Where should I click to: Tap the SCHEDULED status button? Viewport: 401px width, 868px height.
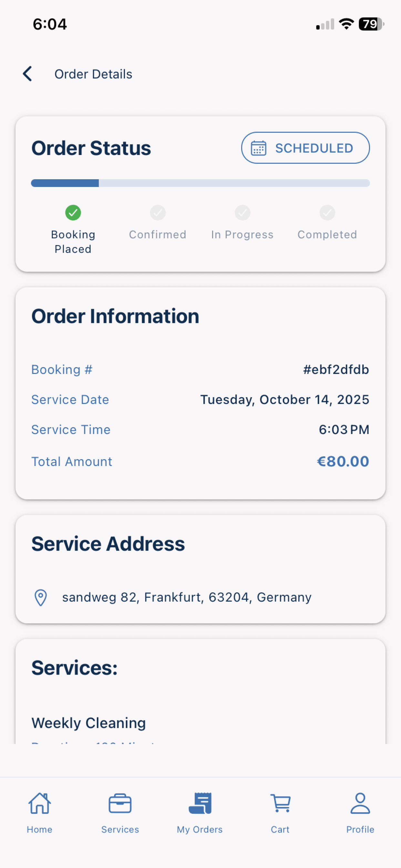click(x=305, y=148)
